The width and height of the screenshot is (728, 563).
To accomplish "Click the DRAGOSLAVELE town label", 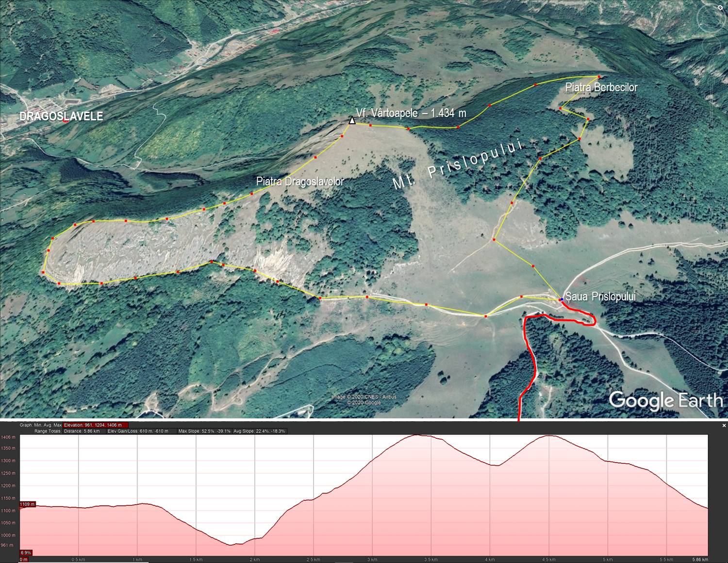I will [x=61, y=116].
